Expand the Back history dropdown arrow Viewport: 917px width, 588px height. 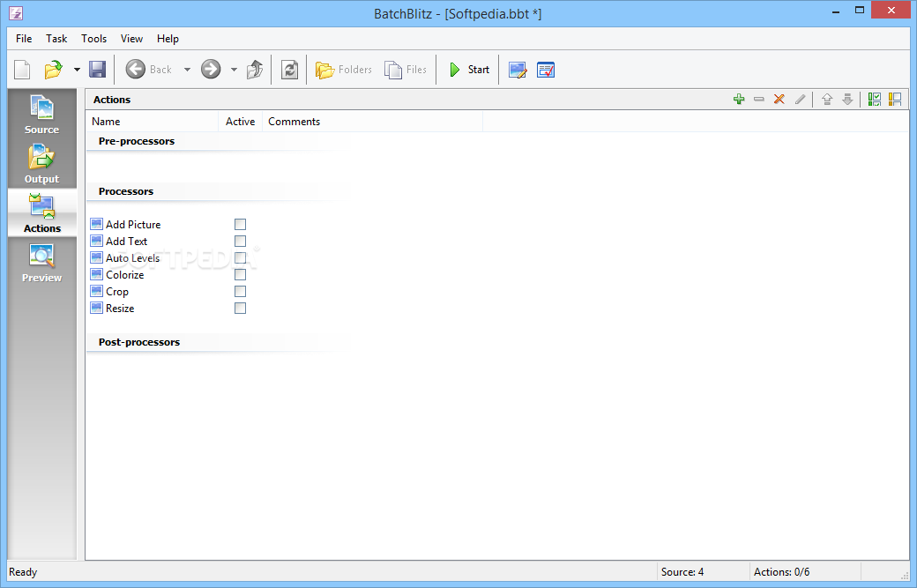187,70
